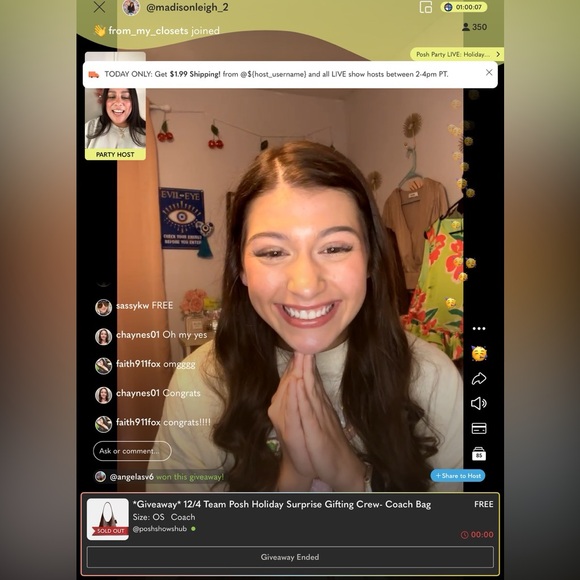Open avatar beside chaynes01 Congrats
The image size is (580, 580).
104,395
